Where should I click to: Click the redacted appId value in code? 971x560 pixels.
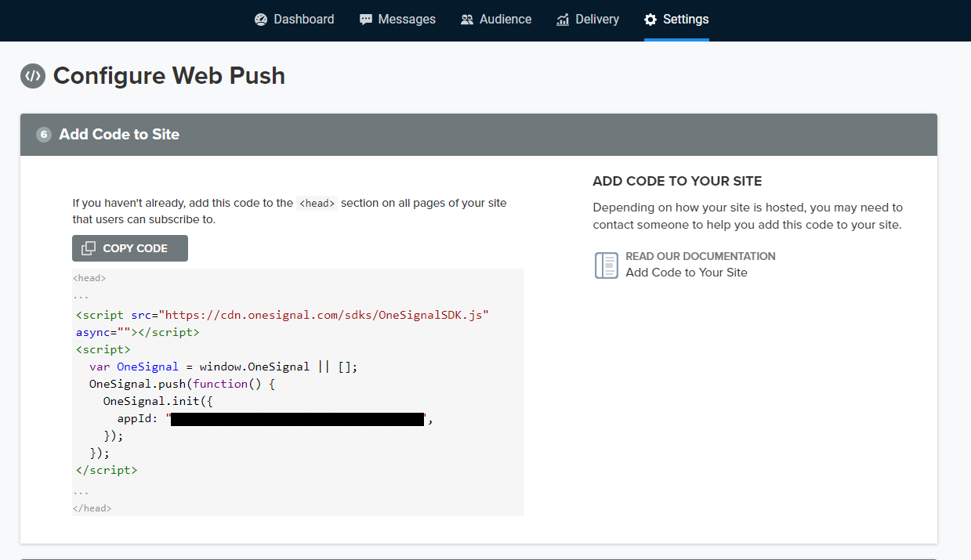point(298,419)
